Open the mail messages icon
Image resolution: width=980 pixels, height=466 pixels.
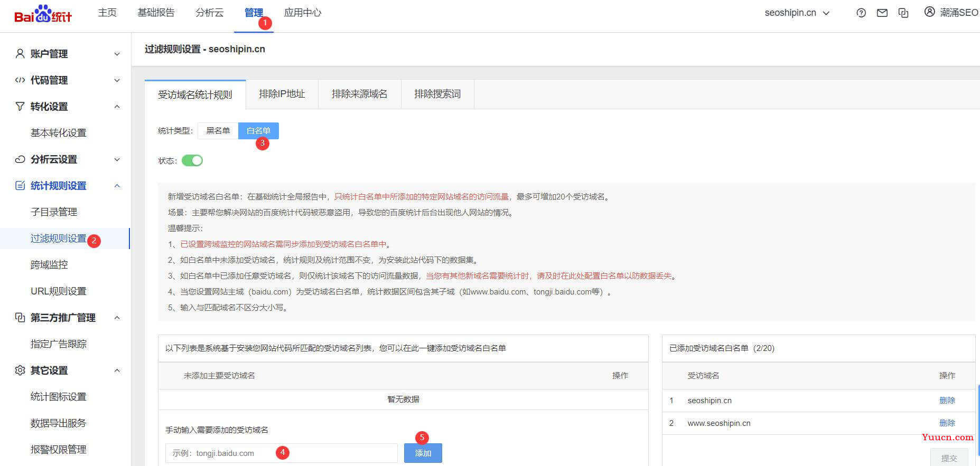point(882,13)
